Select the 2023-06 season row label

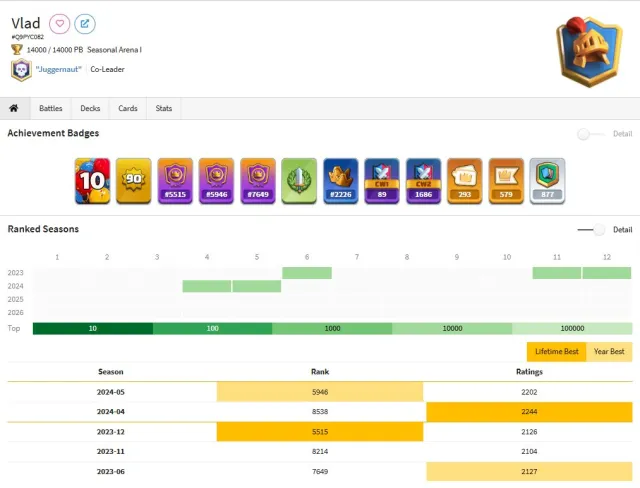[111, 471]
